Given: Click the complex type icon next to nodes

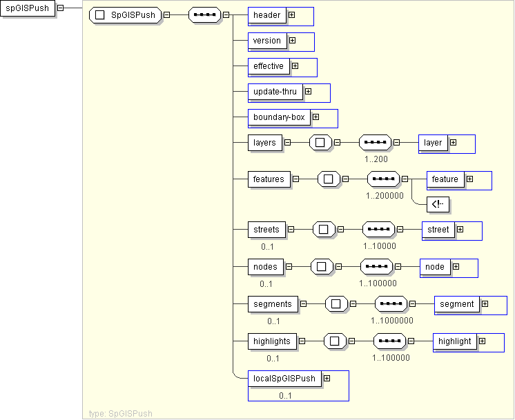Looking at the screenshot, I should (320, 266).
